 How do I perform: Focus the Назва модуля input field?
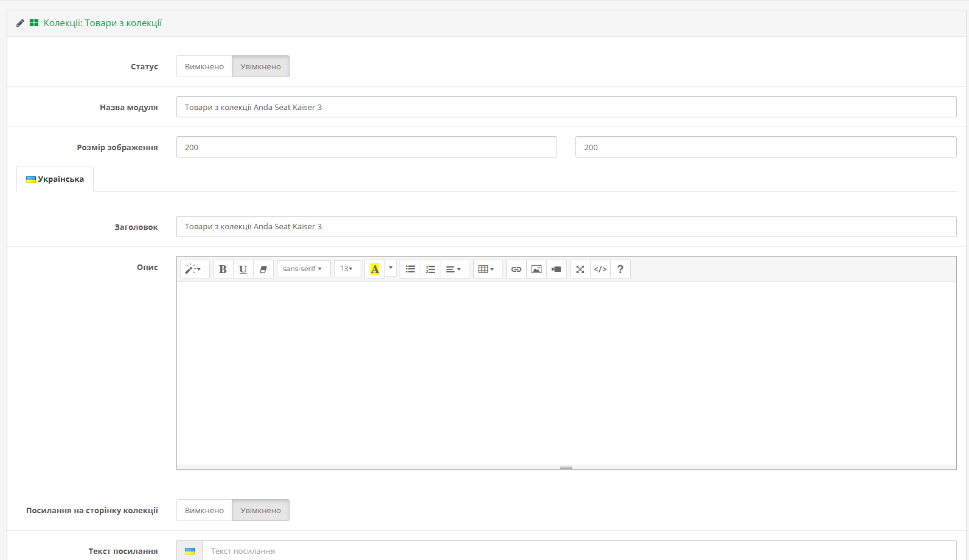click(x=566, y=107)
